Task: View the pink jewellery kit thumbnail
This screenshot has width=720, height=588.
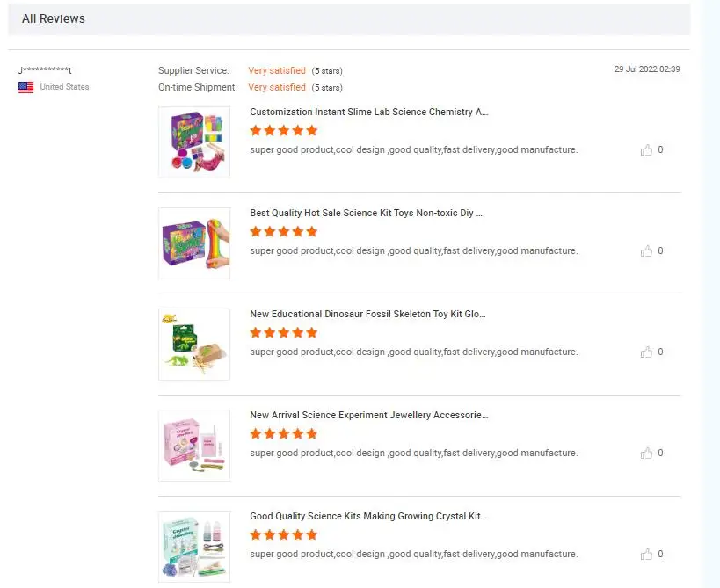Action: coord(194,446)
